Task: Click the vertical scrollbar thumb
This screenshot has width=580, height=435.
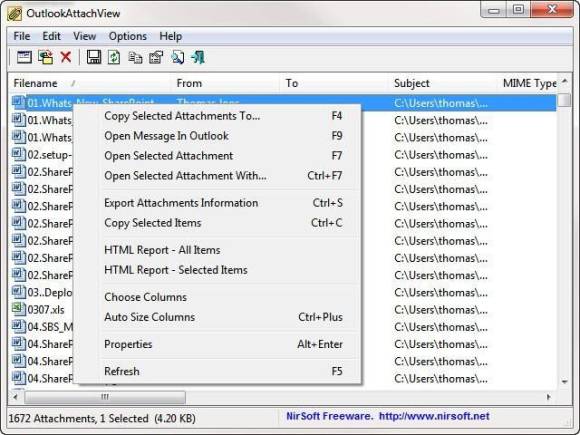Action: (x=564, y=100)
